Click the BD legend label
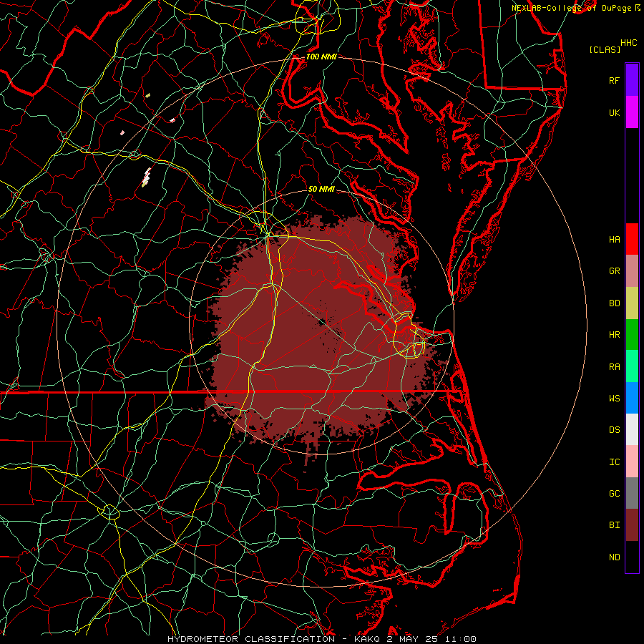Screen dimensions: 644x644 (614, 303)
